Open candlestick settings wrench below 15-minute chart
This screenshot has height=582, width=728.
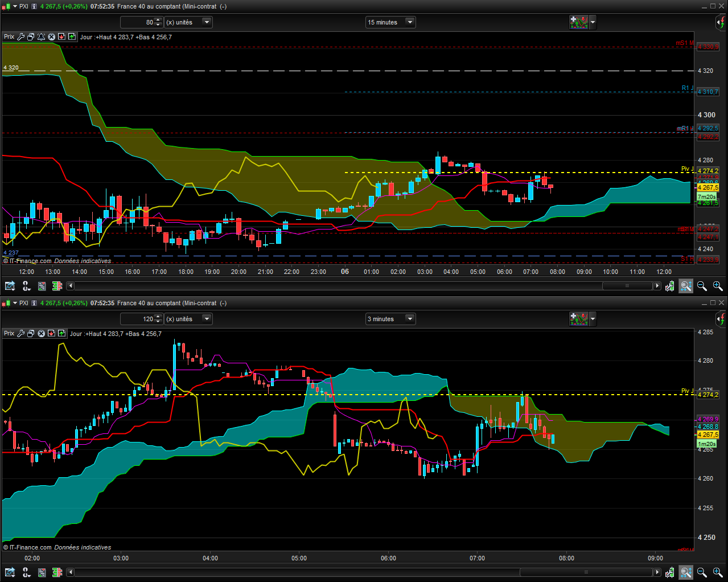(x=670, y=286)
